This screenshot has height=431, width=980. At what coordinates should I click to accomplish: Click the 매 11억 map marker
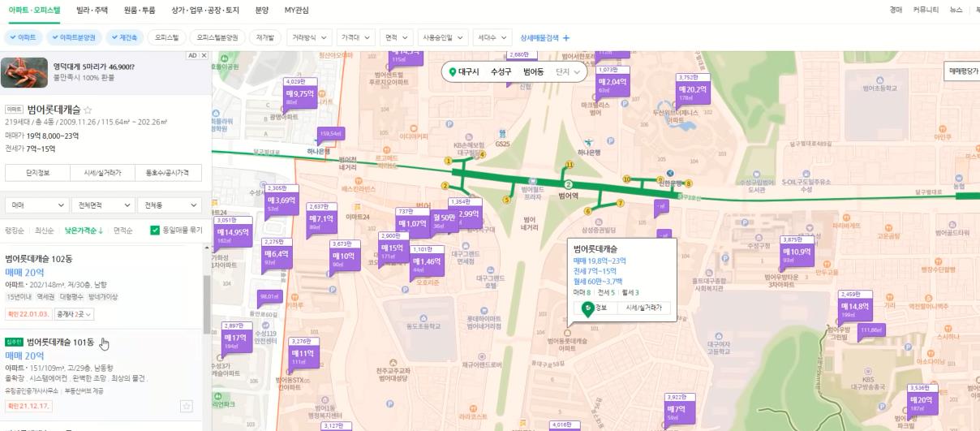pos(302,354)
